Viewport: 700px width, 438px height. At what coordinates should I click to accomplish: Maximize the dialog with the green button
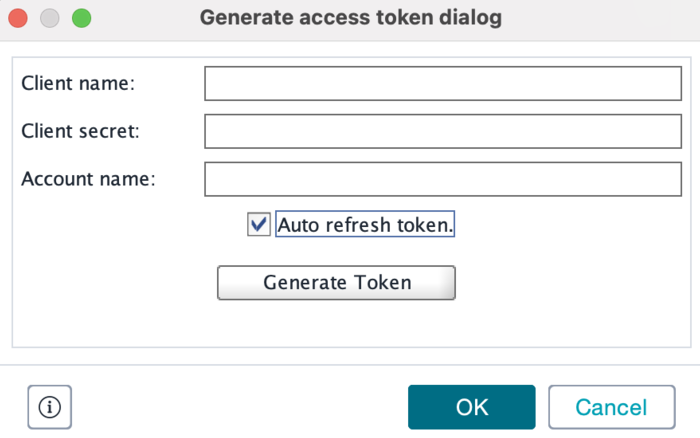pos(81,18)
